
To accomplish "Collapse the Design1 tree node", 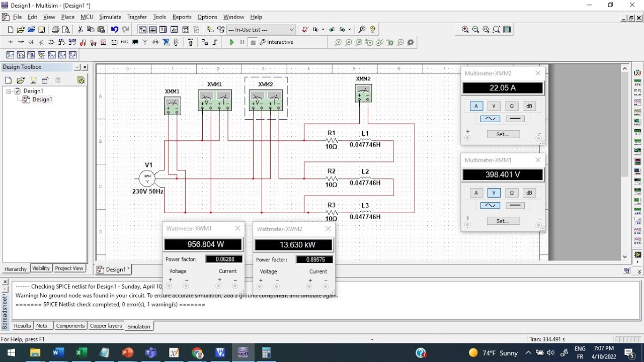I will pyautogui.click(x=9, y=91).
